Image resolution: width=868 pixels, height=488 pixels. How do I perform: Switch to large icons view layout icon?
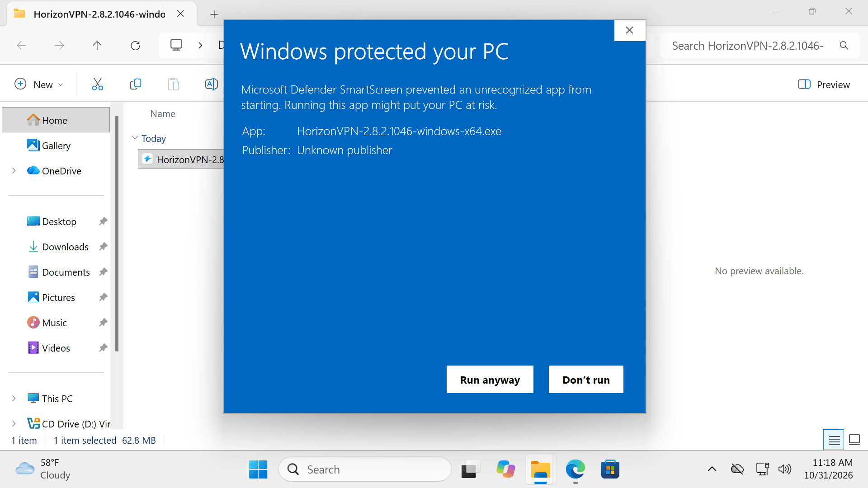[x=854, y=440]
